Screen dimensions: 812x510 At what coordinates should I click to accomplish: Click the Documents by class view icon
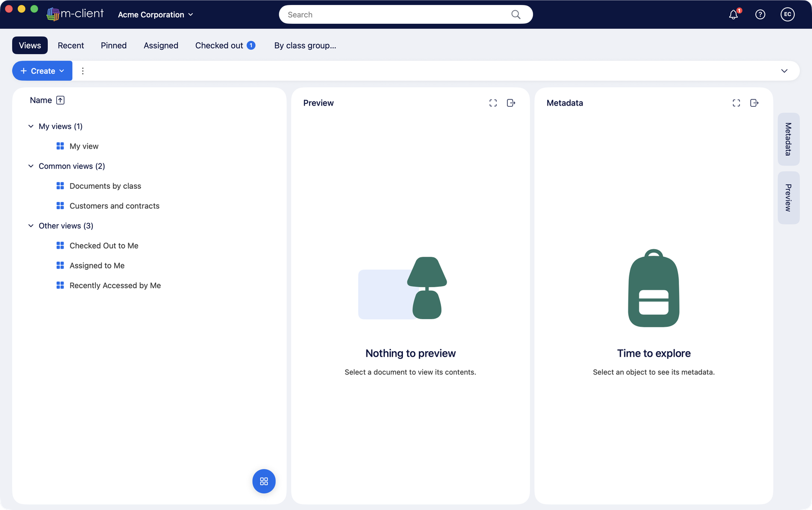[x=60, y=186]
